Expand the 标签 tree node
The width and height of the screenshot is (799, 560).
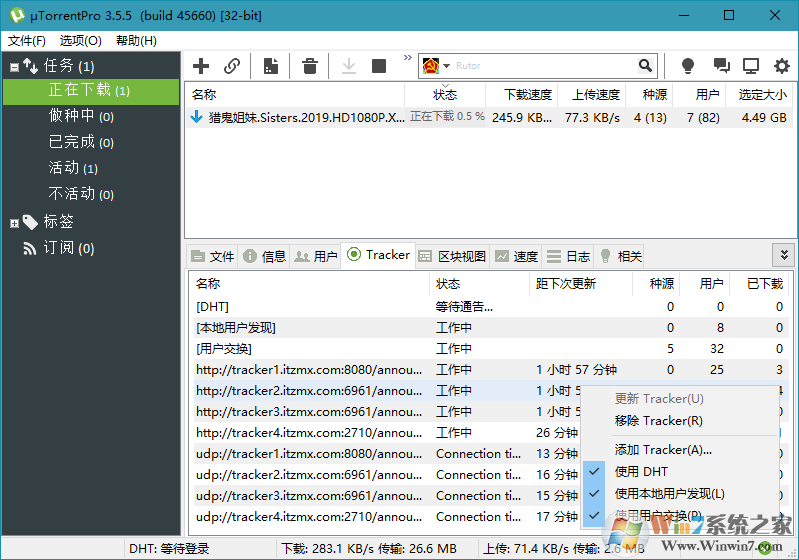14,223
